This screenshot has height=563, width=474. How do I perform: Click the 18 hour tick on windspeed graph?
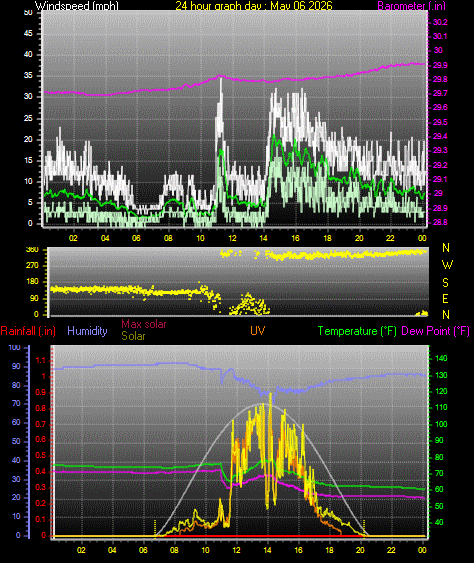click(x=327, y=238)
